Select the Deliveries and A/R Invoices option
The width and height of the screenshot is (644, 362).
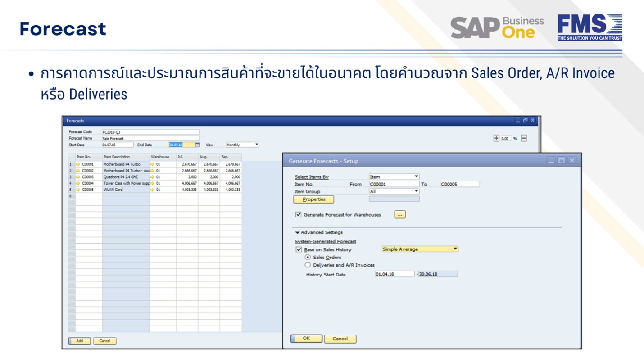(x=308, y=265)
